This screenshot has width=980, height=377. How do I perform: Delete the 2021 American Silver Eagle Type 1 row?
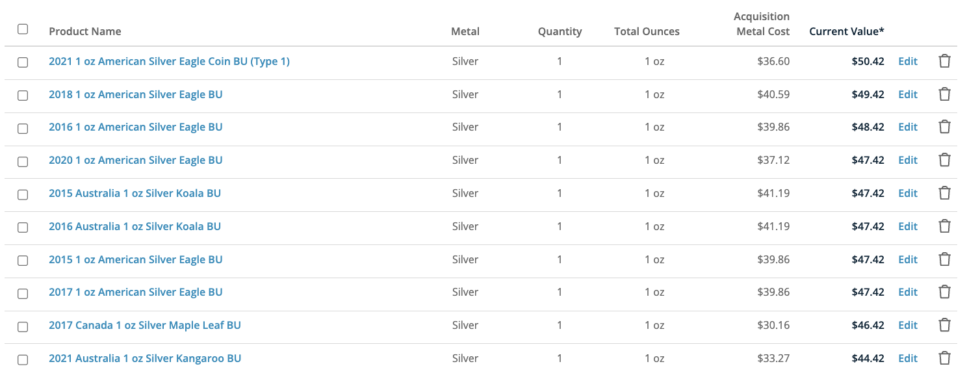click(x=945, y=61)
